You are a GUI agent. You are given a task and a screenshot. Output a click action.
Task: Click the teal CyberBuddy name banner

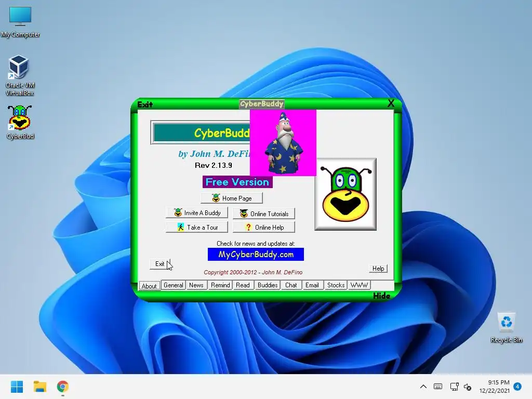[202, 132]
